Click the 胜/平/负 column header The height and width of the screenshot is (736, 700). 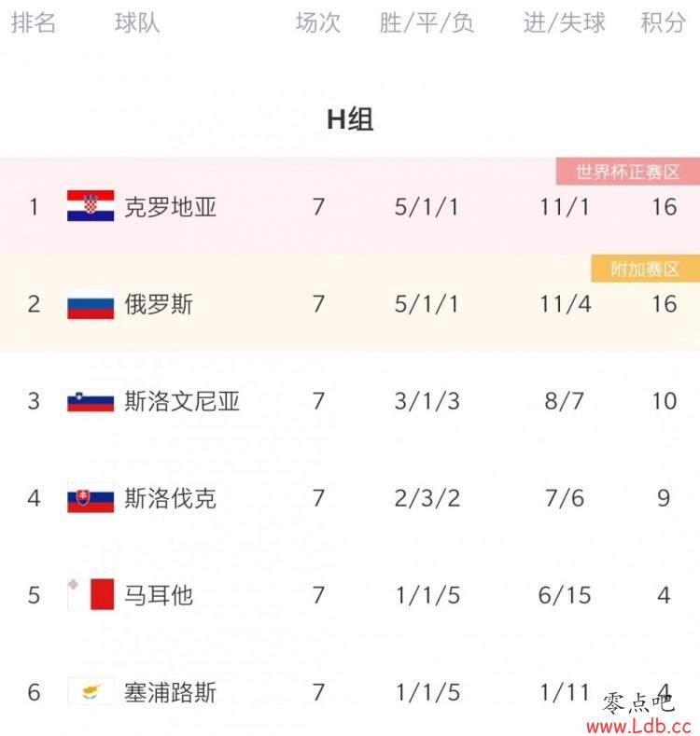click(427, 22)
